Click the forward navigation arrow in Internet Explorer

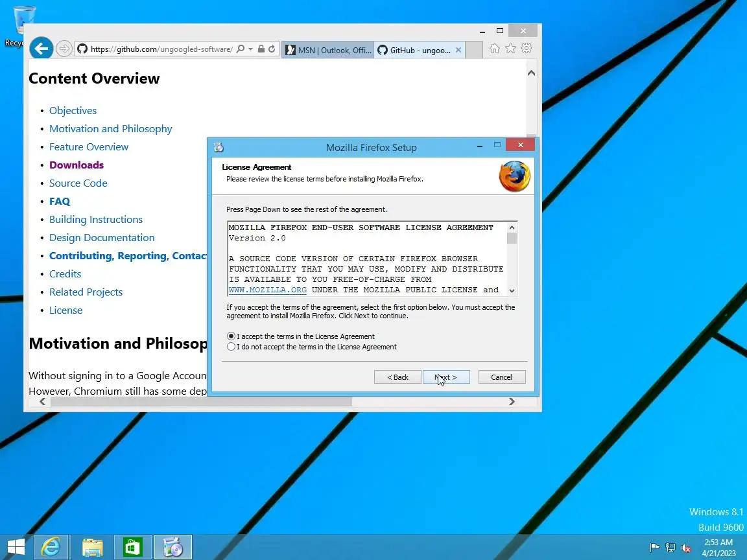pyautogui.click(x=64, y=48)
